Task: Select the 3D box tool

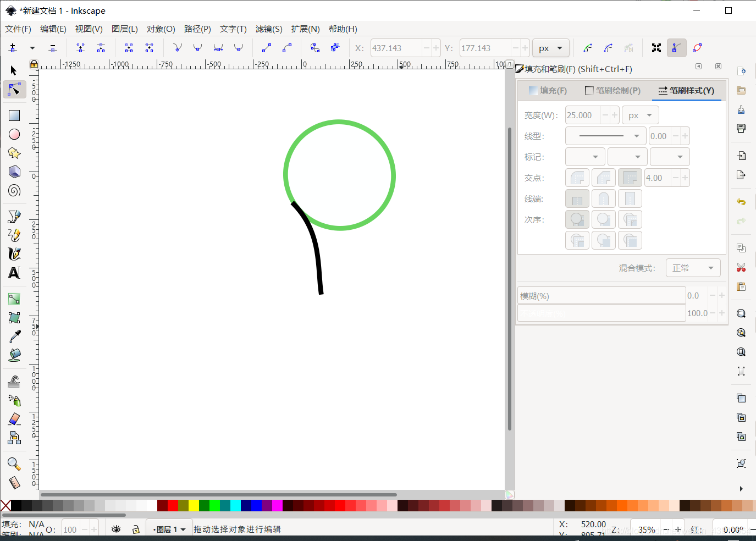Action: (x=14, y=172)
